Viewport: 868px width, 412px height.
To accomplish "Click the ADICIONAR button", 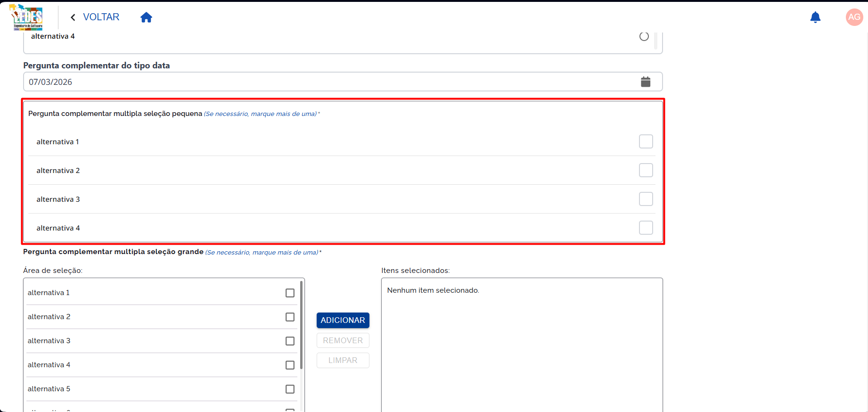I will pyautogui.click(x=343, y=320).
